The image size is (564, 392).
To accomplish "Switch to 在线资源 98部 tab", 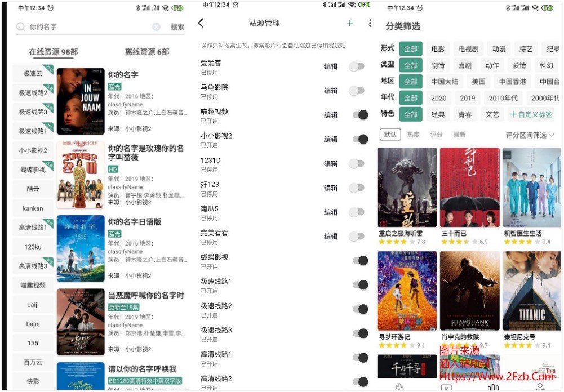I will tap(53, 51).
